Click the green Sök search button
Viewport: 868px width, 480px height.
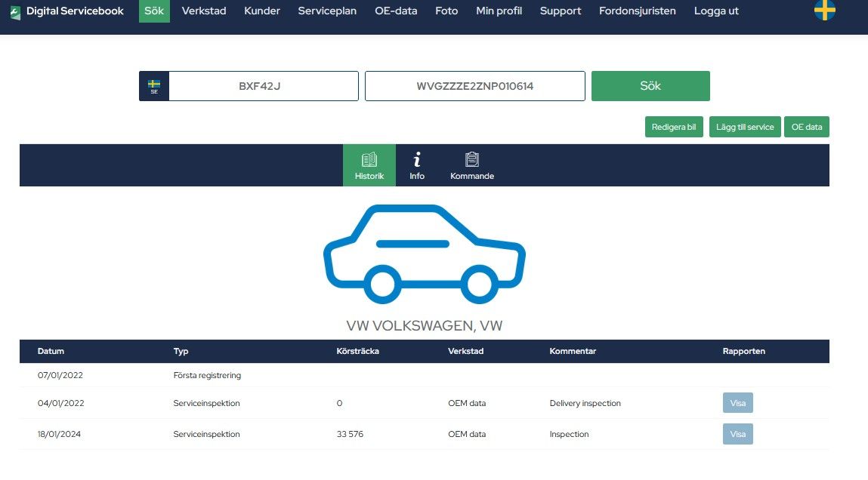point(650,86)
